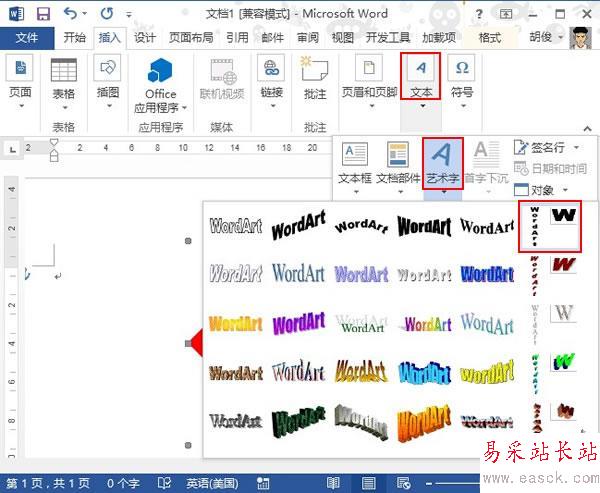Expand Office 应用程序 dropdown arrow
The image size is (600, 493).
point(184,108)
